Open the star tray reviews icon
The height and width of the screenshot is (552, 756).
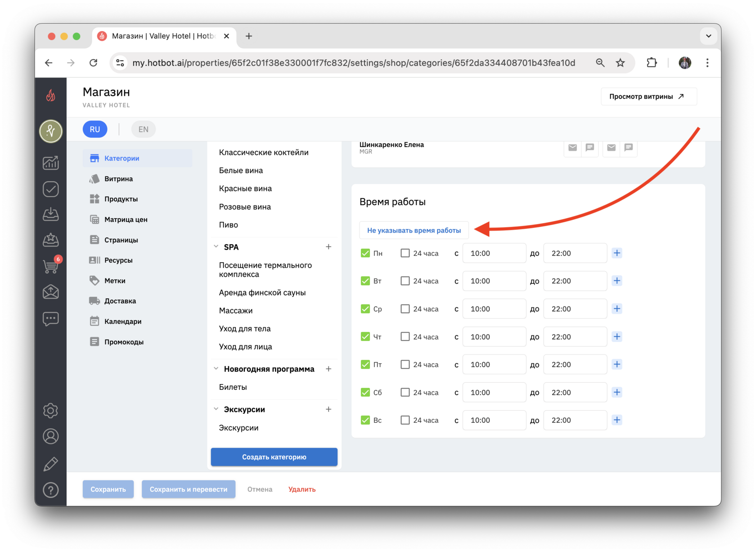[x=51, y=240]
